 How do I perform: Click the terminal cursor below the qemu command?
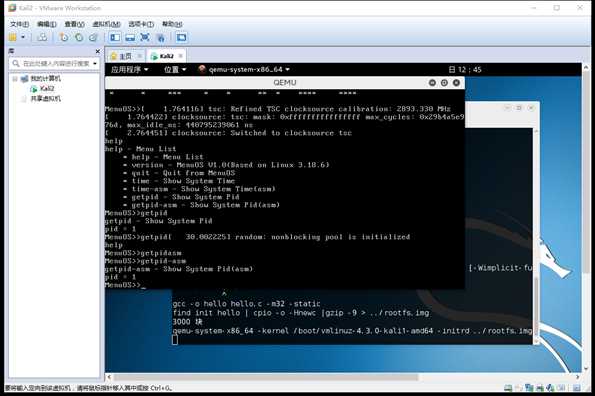pyautogui.click(x=175, y=340)
